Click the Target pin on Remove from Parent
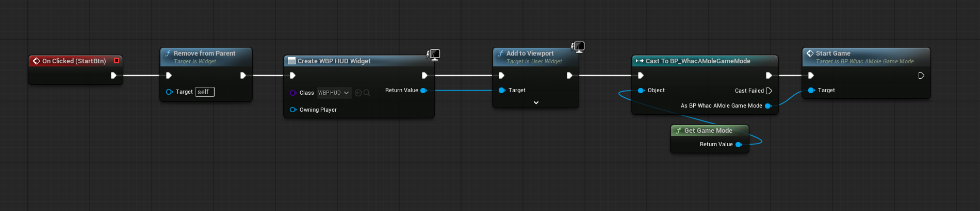The width and height of the screenshot is (980, 211). [169, 92]
